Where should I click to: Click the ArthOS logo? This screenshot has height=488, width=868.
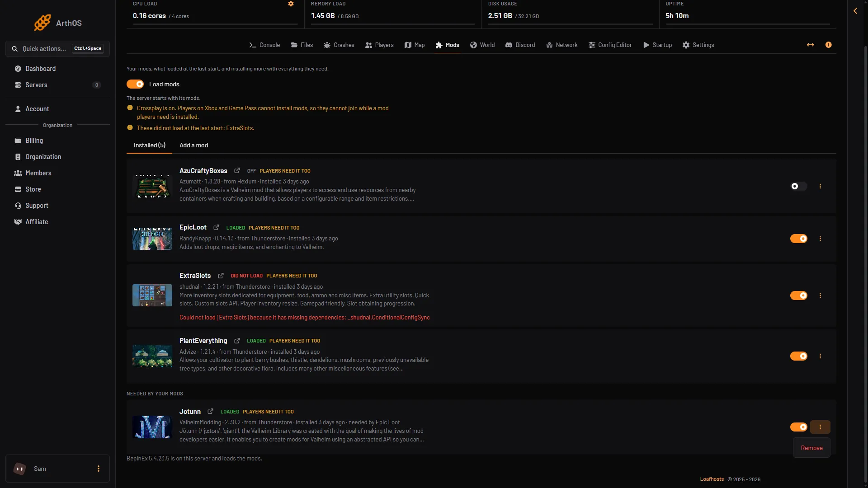[x=58, y=23]
